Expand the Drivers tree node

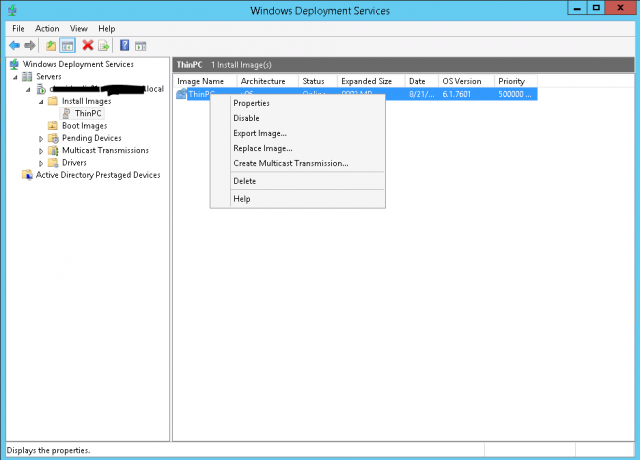41,163
